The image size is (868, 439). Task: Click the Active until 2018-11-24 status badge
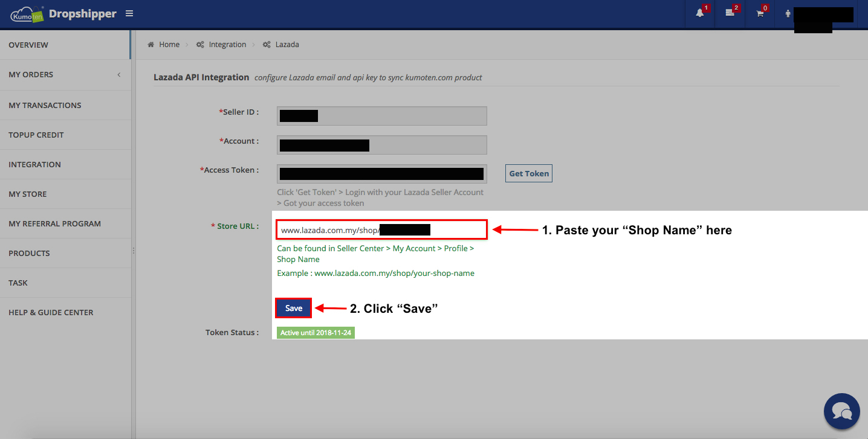point(316,333)
